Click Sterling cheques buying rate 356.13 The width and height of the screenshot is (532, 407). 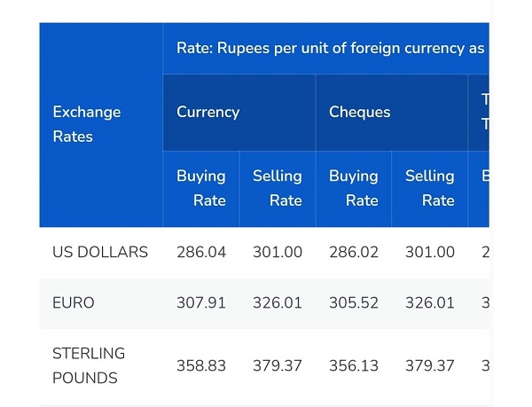coord(354,366)
